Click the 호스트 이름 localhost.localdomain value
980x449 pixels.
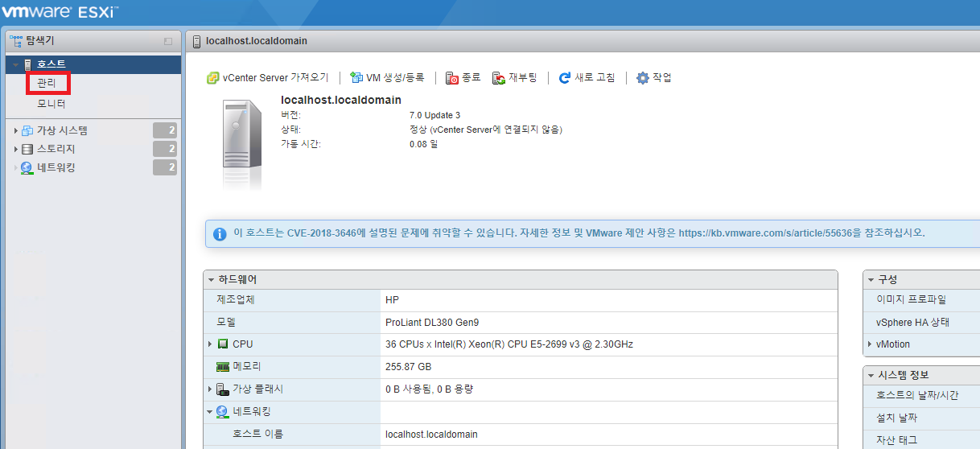[x=431, y=435]
